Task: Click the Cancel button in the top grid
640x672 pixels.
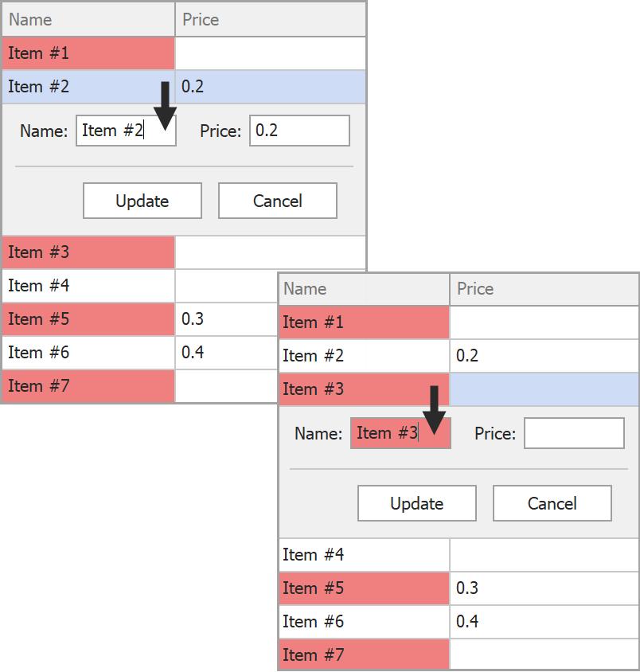Action: click(277, 200)
